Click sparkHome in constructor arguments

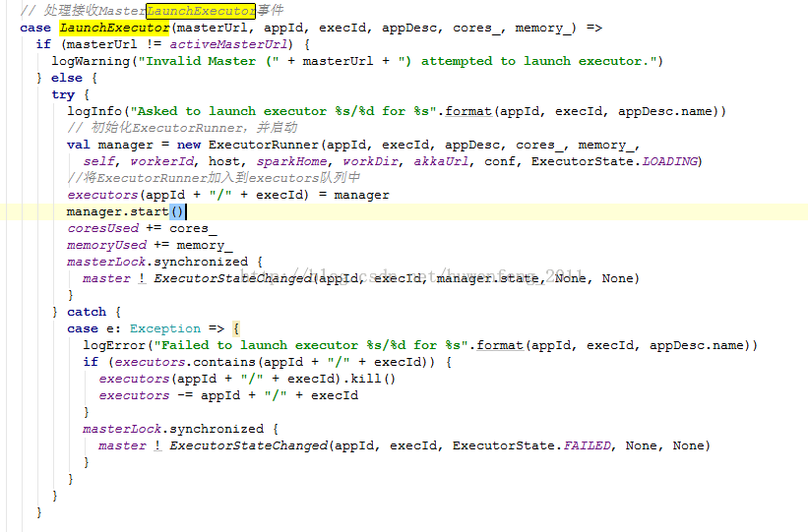(291, 161)
